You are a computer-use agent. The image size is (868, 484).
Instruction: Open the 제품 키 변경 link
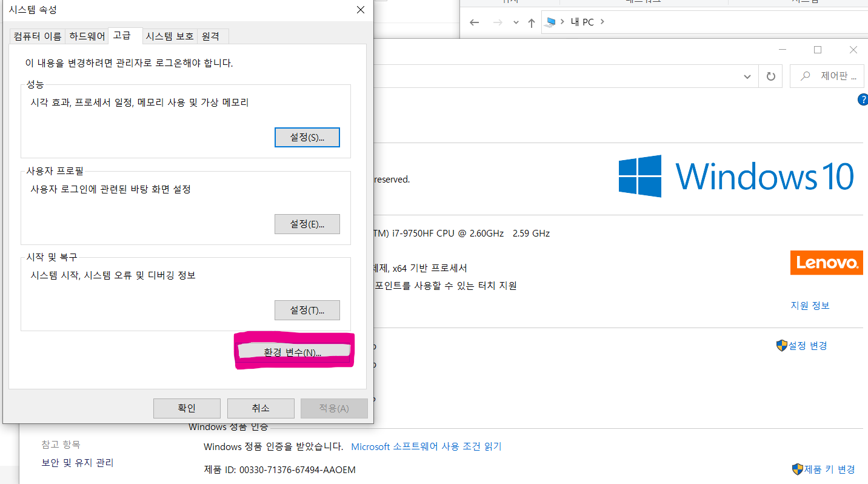(829, 469)
